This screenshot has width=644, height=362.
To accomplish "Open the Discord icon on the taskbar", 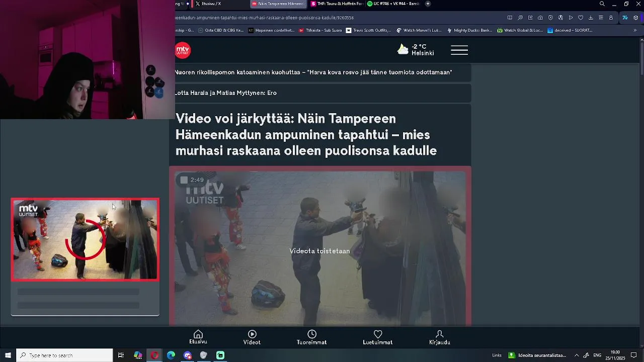I will [188, 355].
